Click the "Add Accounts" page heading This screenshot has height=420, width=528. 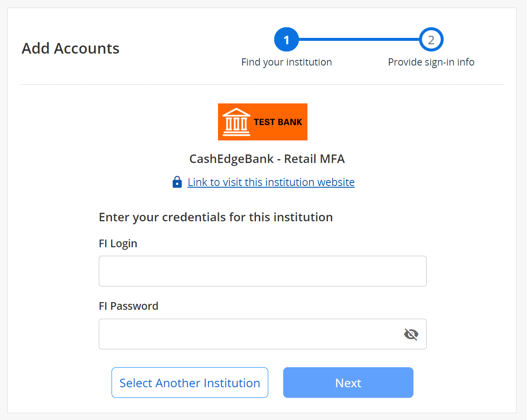tap(71, 49)
